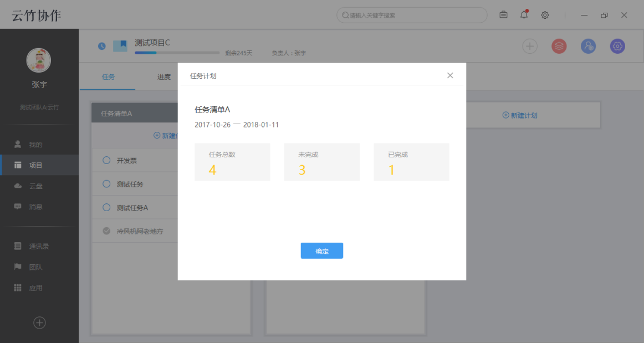Open the purple project settings gear

click(x=617, y=46)
